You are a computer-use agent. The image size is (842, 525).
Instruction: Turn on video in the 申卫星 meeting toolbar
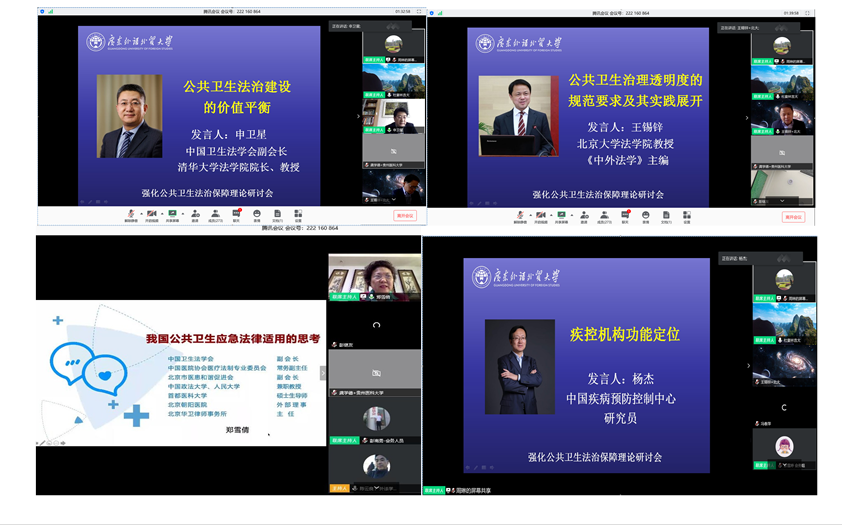pyautogui.click(x=152, y=215)
